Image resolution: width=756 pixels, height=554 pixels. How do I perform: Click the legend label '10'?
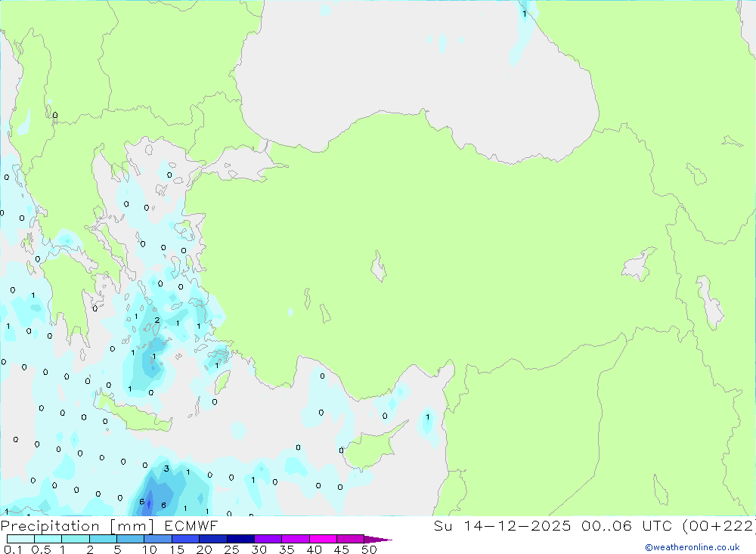point(150,549)
